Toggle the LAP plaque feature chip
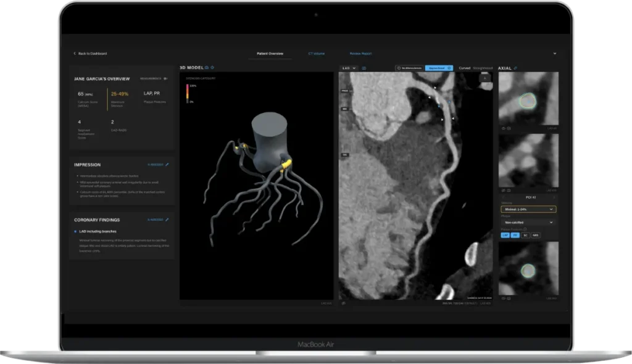This screenshot has height=364, width=632. point(505,235)
